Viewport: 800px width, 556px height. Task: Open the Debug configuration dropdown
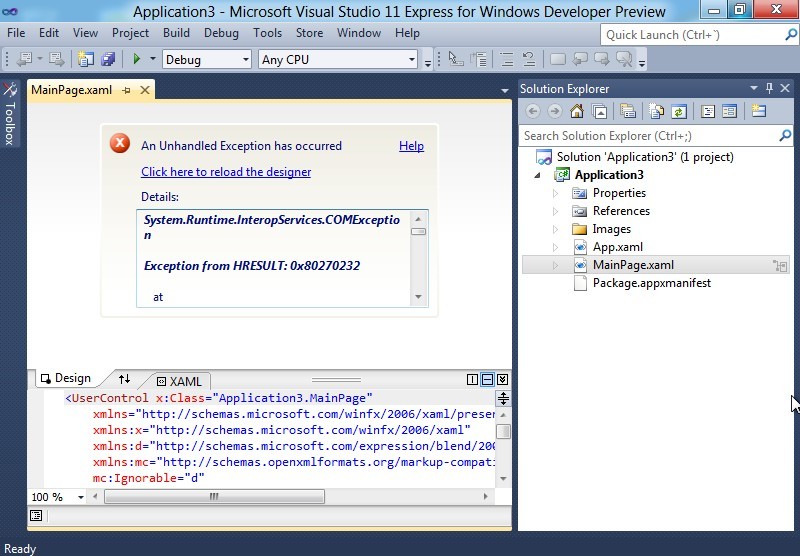(x=245, y=59)
